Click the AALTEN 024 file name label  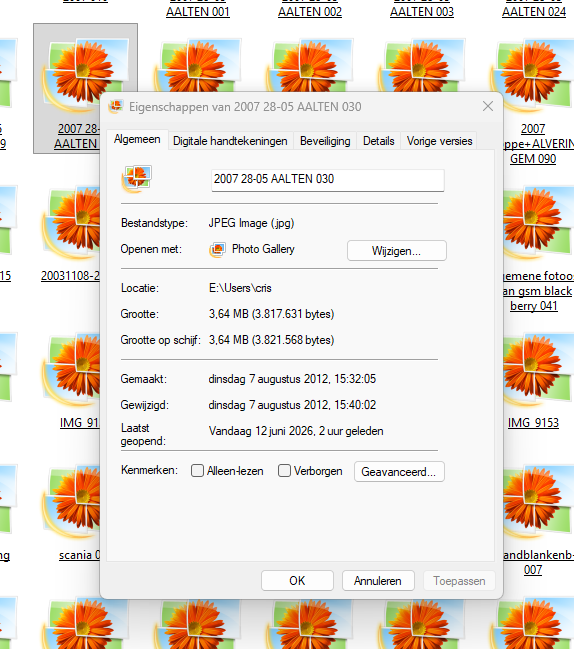coord(534,12)
